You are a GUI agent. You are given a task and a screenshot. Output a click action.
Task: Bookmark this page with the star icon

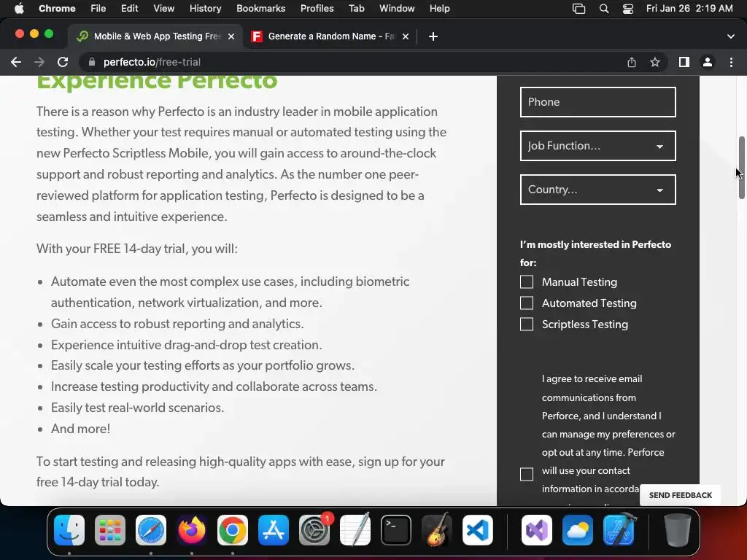(655, 63)
